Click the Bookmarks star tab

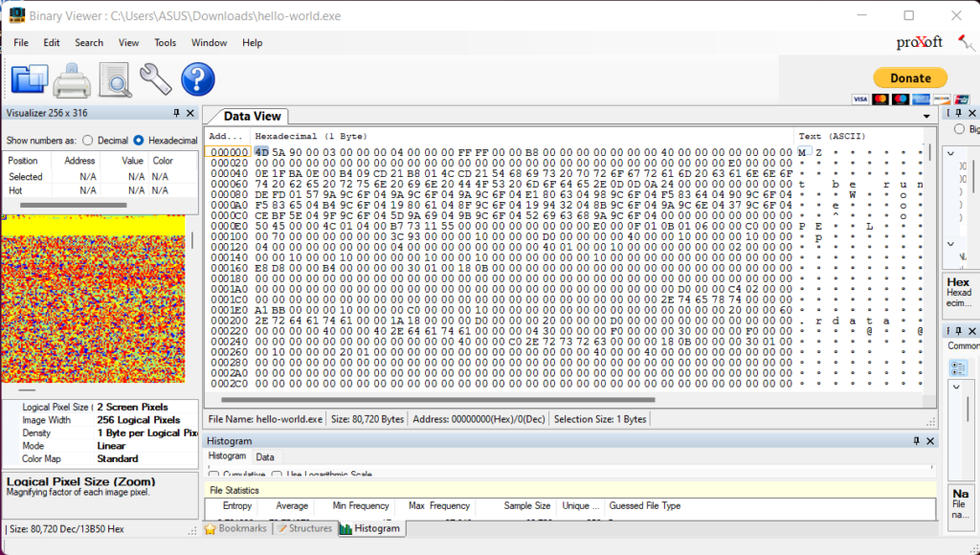(235, 529)
